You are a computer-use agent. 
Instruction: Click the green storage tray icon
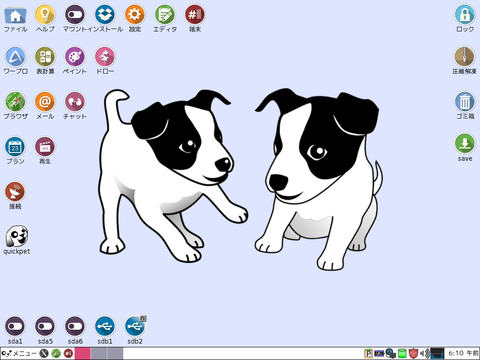(402, 353)
